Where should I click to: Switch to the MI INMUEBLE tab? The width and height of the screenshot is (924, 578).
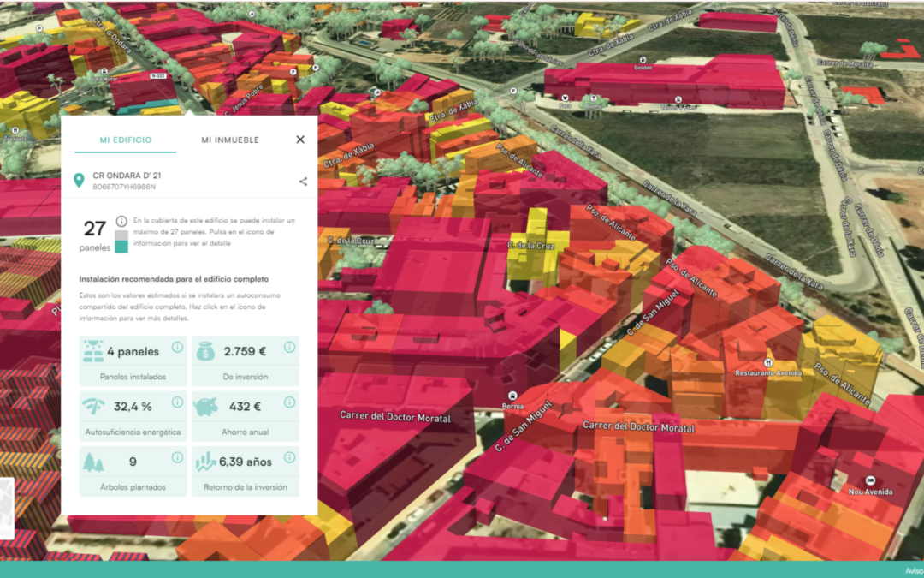[x=230, y=140]
